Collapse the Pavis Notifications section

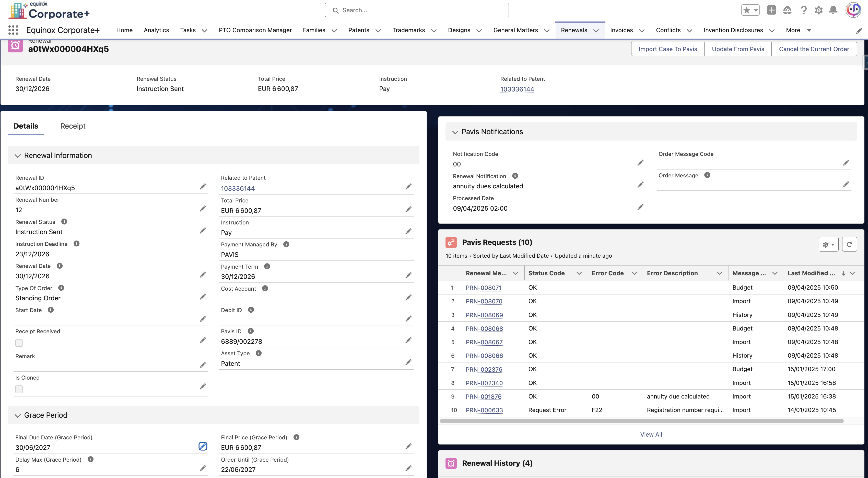pyautogui.click(x=455, y=132)
